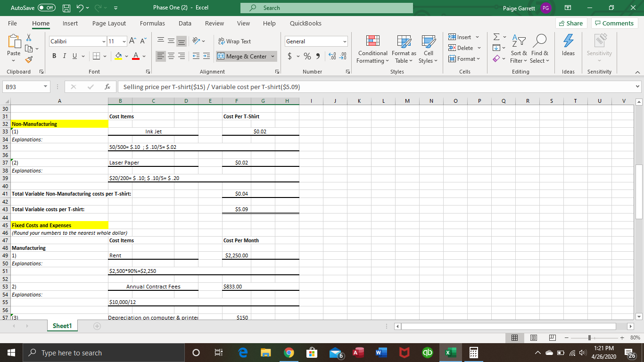The height and width of the screenshot is (362, 644).
Task: Select the Sheet1 tab
Action: tap(62, 325)
